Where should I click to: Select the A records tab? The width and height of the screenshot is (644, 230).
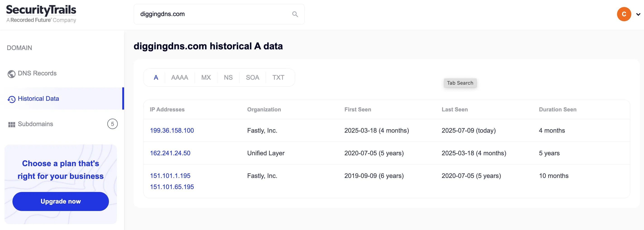[x=156, y=78]
